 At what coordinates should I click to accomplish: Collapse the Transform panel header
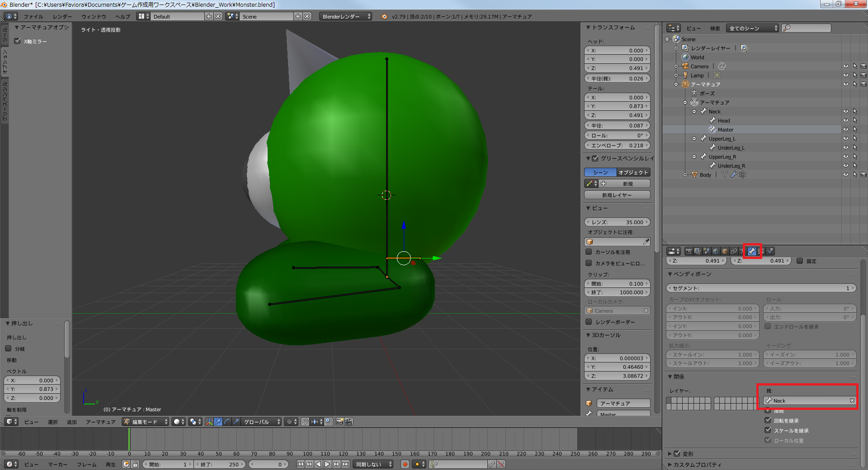coord(613,28)
